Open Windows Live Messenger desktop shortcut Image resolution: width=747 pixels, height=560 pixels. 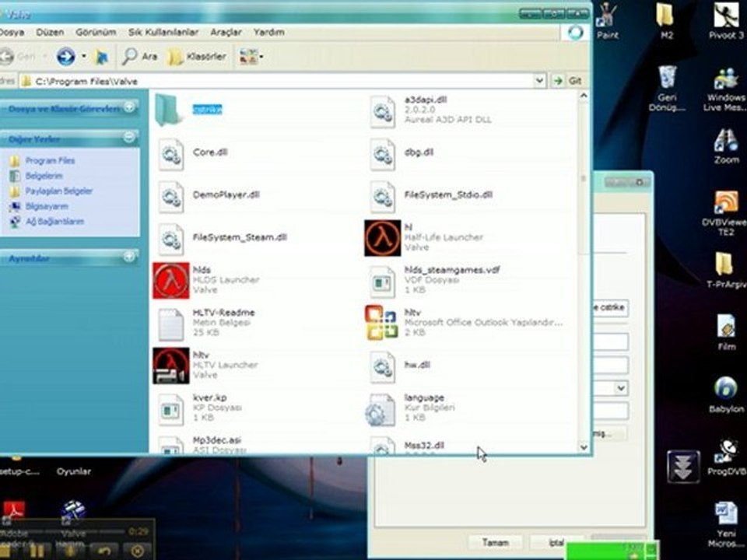coord(726,89)
